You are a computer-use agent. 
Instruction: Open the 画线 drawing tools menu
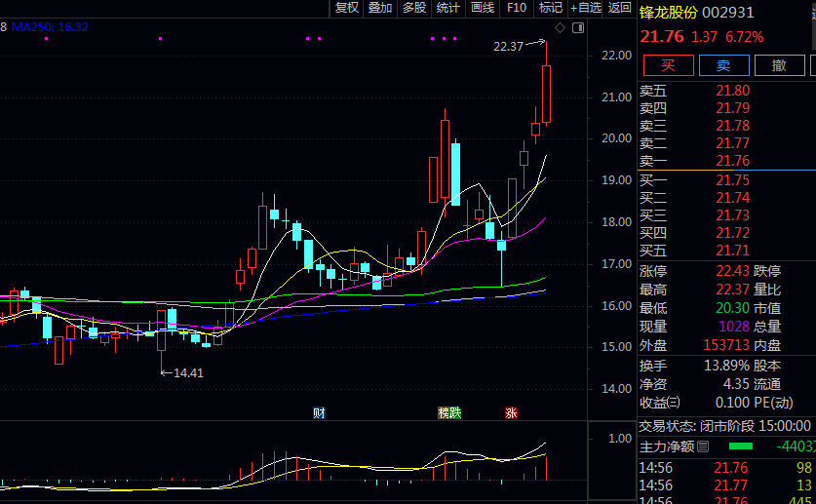click(x=483, y=8)
